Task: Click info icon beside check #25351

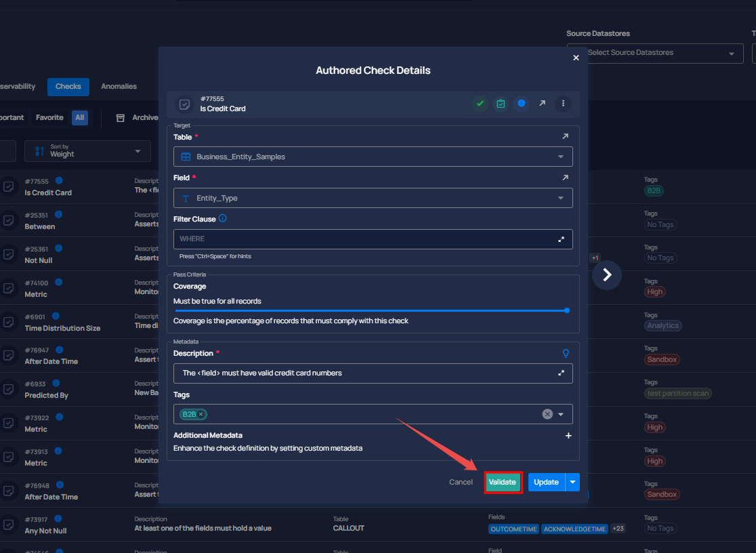Action: coord(58,214)
